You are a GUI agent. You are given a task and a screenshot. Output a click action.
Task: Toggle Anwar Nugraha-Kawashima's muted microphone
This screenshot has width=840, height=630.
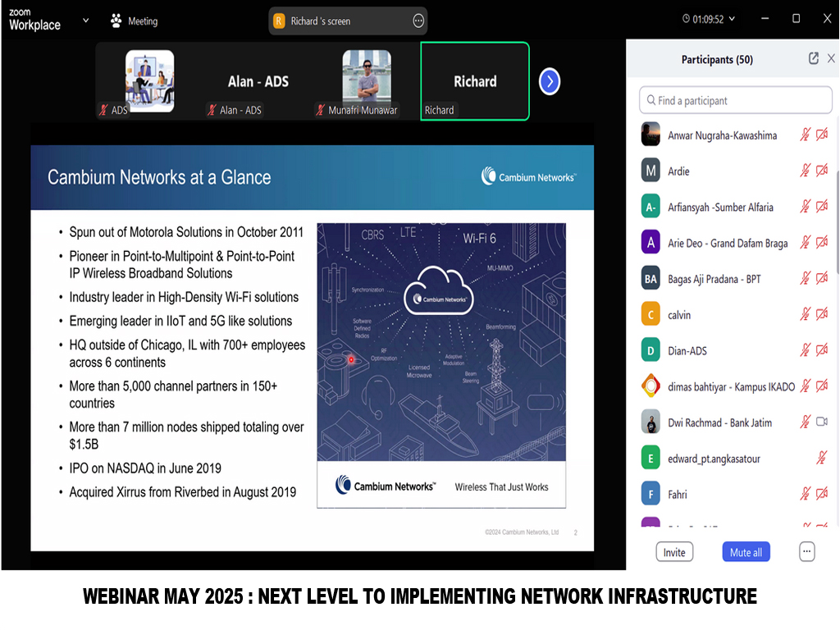point(806,135)
